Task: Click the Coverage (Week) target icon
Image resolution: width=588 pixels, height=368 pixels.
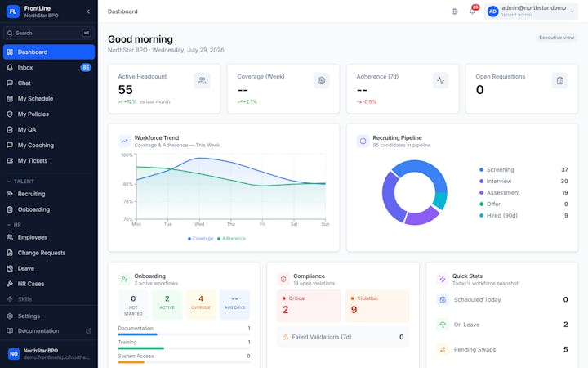Action: tap(322, 80)
